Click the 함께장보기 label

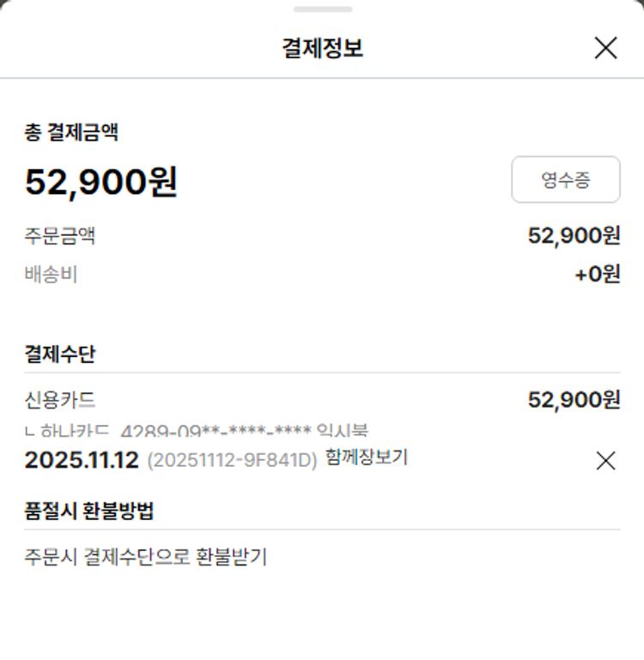click(x=367, y=458)
